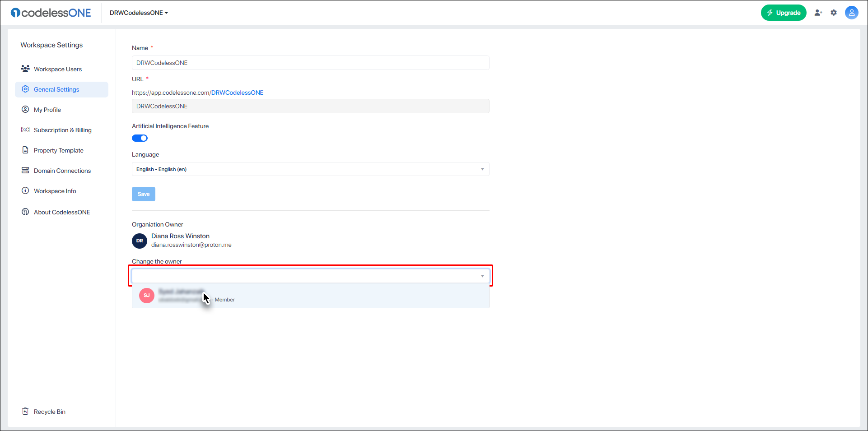Screen dimensions: 868x431
Task: Click the Domain Connections server icon
Action: (25, 170)
